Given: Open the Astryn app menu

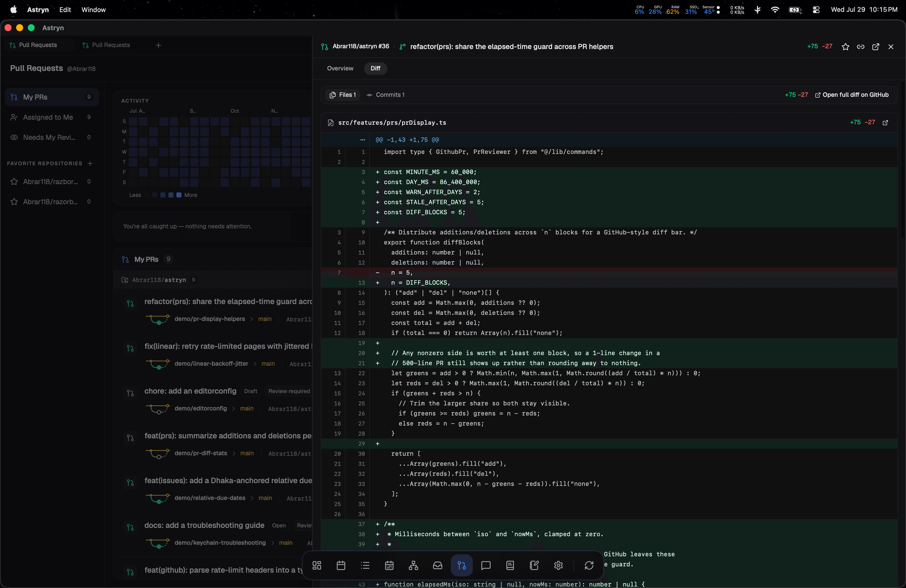Looking at the screenshot, I should click(x=38, y=10).
